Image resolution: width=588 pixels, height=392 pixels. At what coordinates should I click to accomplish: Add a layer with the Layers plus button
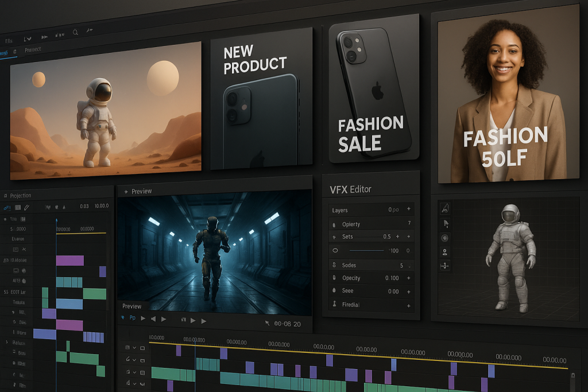click(x=409, y=209)
